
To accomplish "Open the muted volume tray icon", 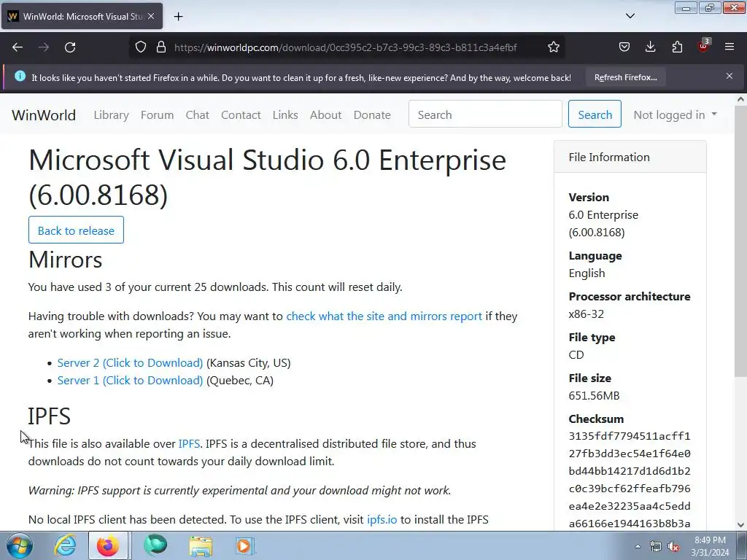I will point(673,547).
